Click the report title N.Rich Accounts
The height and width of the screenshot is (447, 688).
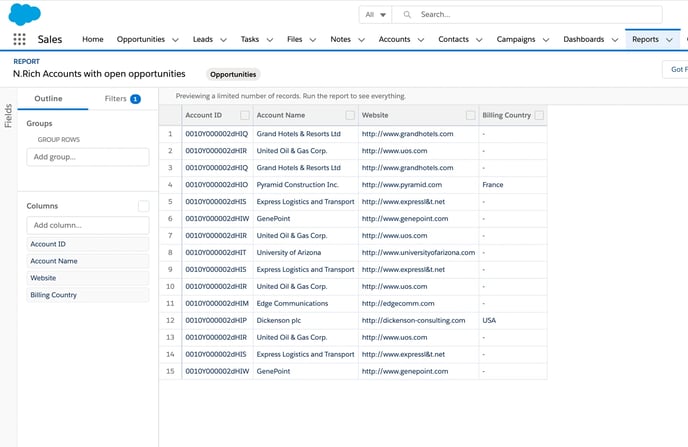99,74
